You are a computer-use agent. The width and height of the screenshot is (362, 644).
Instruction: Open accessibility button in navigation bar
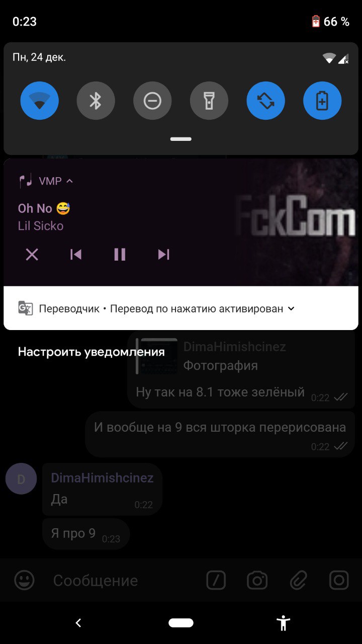(284, 623)
